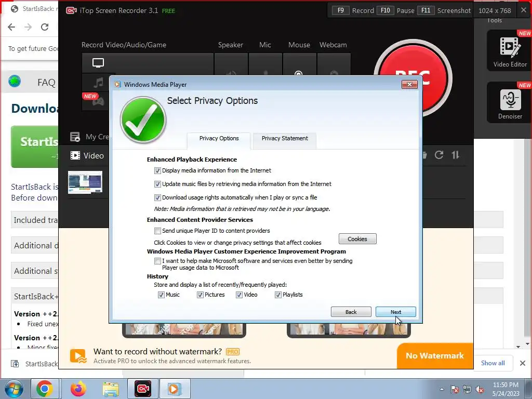Click the network tray icon

point(467,390)
